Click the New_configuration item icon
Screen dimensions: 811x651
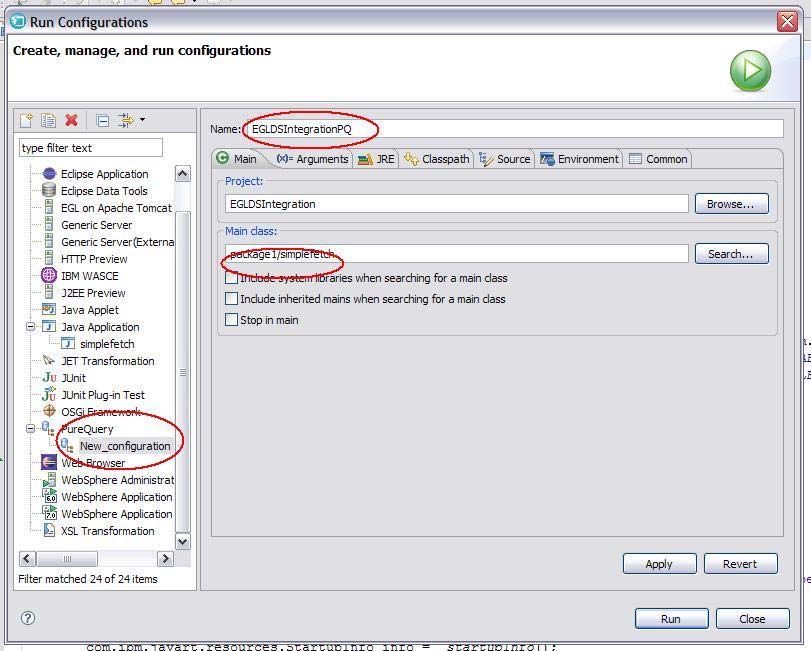pyautogui.click(x=68, y=445)
